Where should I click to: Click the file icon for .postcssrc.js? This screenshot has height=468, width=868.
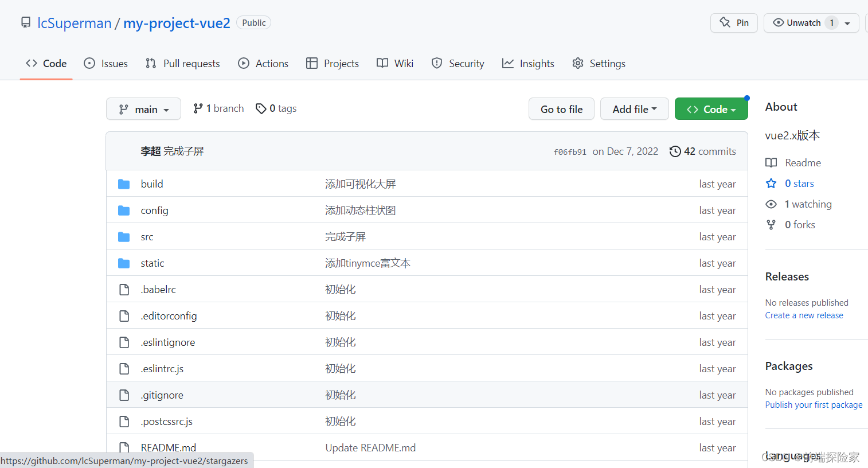124,422
